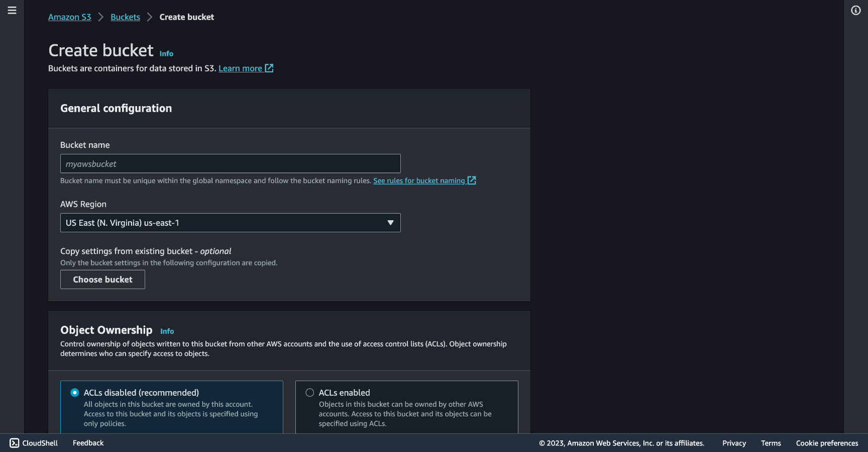Open Cookie preferences in footer
The height and width of the screenshot is (452, 868).
[x=827, y=443]
